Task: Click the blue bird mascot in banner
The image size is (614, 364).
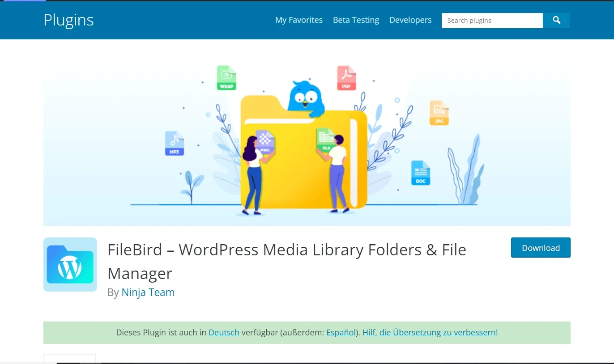Action: click(x=306, y=99)
